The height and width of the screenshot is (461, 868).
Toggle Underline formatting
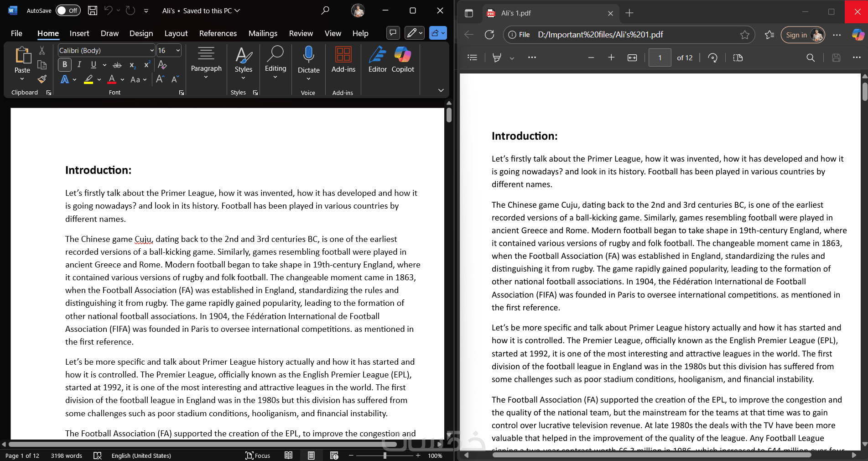coord(94,65)
